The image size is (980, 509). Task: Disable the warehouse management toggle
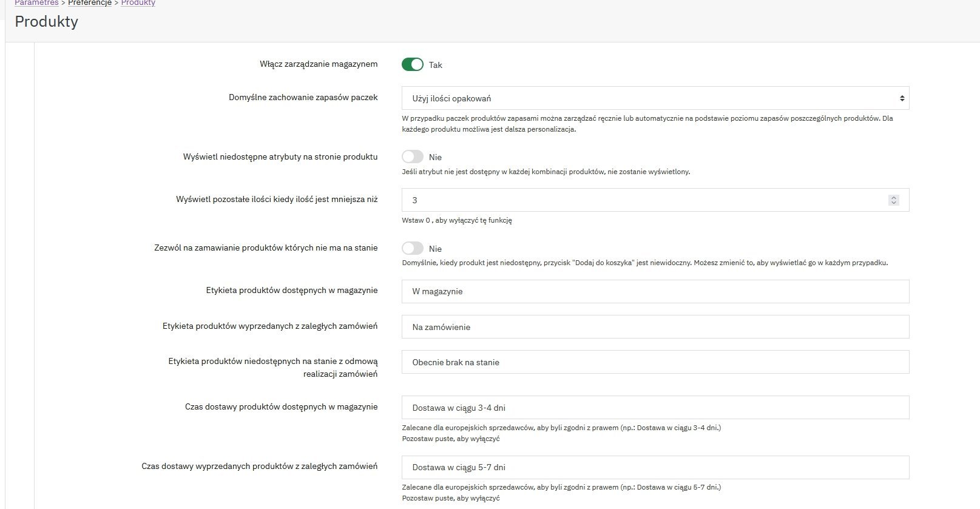click(x=412, y=64)
